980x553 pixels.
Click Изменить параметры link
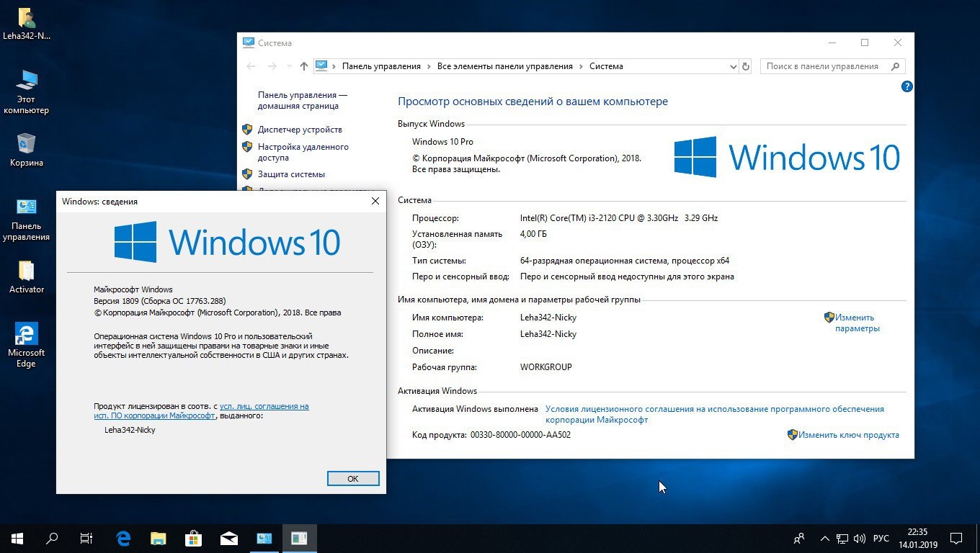coord(857,323)
